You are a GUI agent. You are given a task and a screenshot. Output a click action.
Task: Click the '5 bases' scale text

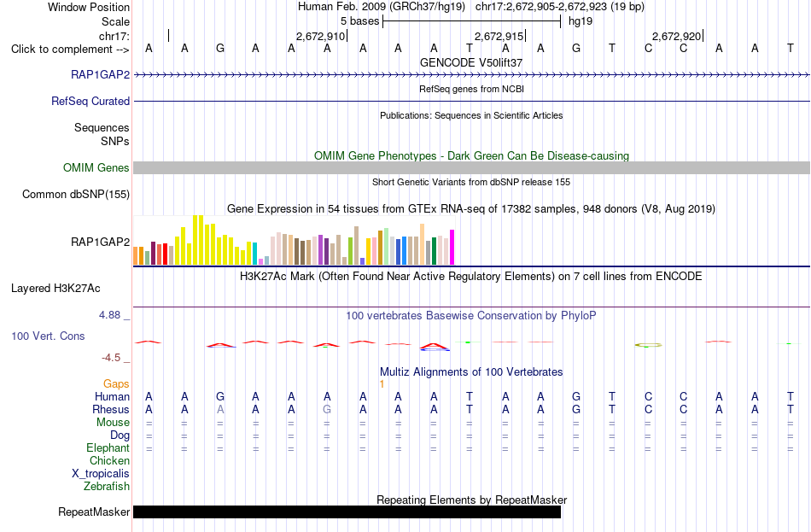click(360, 21)
